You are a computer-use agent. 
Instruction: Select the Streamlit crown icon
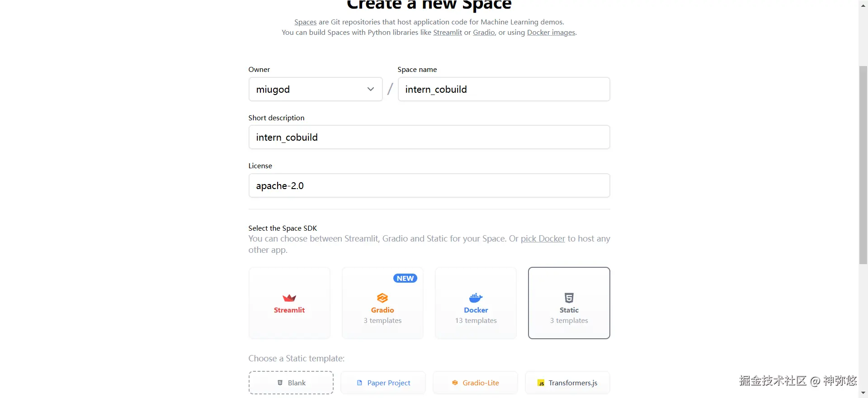coord(289,298)
